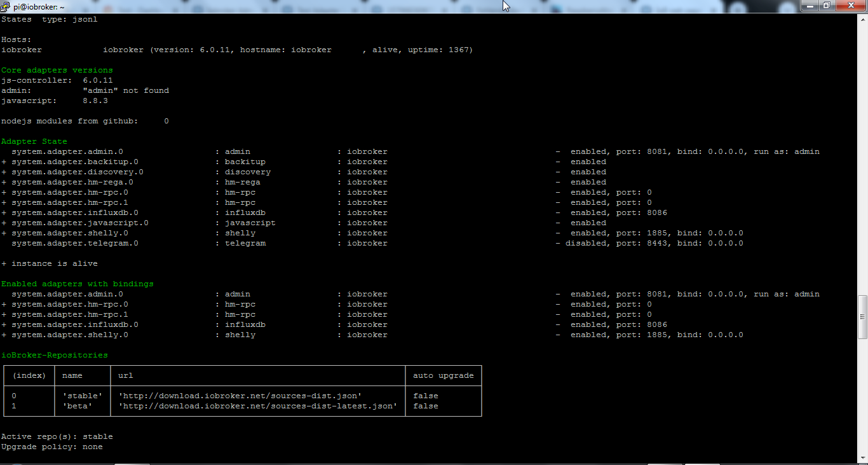Click the 'js-controller: 6.0.11' line
Viewport: 868px width, 465px height.
[x=57, y=80]
